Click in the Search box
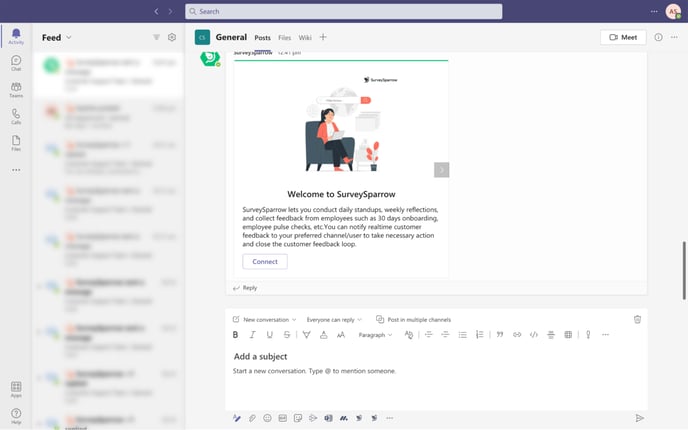 tap(344, 11)
